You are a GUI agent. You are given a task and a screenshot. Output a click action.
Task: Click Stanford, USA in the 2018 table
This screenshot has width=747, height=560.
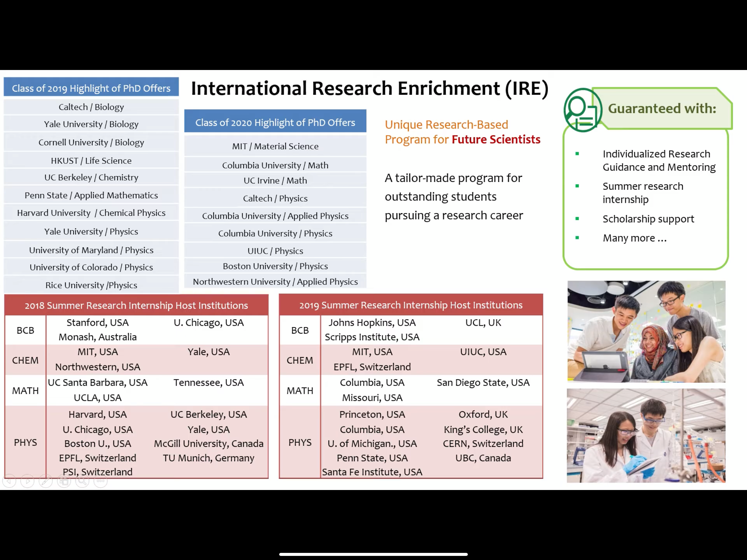[98, 323]
